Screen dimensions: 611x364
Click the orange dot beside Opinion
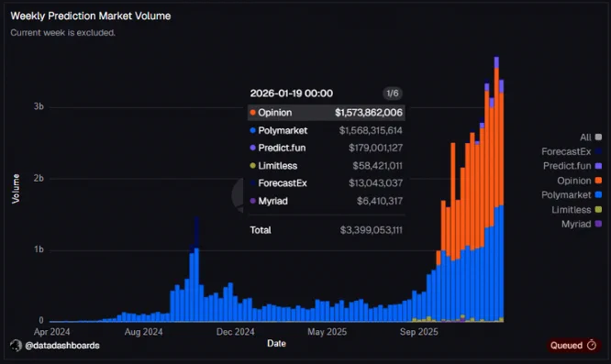(252, 113)
